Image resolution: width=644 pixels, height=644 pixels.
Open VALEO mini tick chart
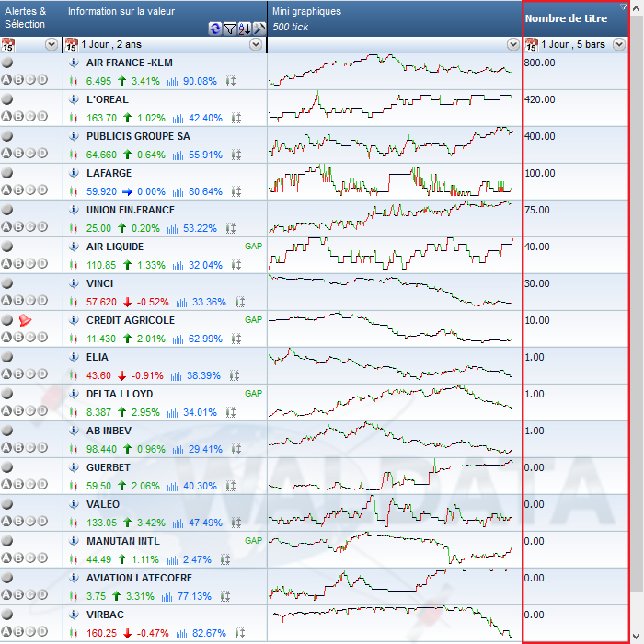pos(391,512)
